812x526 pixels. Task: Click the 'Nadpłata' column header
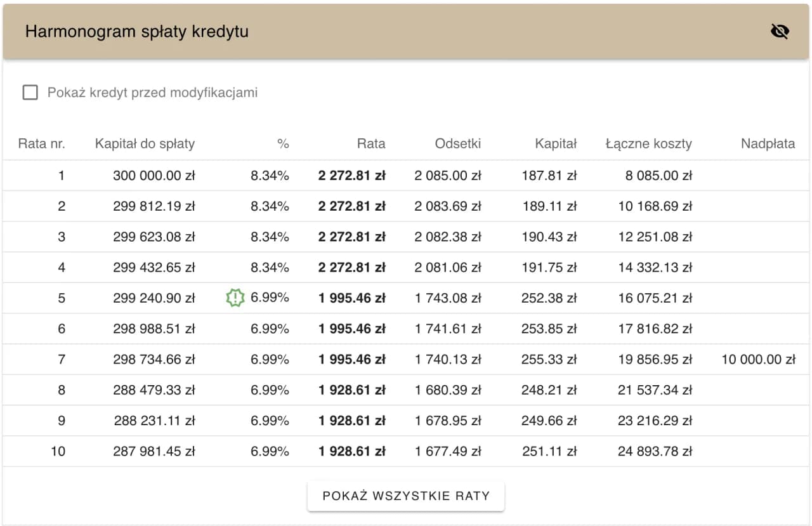(x=768, y=143)
